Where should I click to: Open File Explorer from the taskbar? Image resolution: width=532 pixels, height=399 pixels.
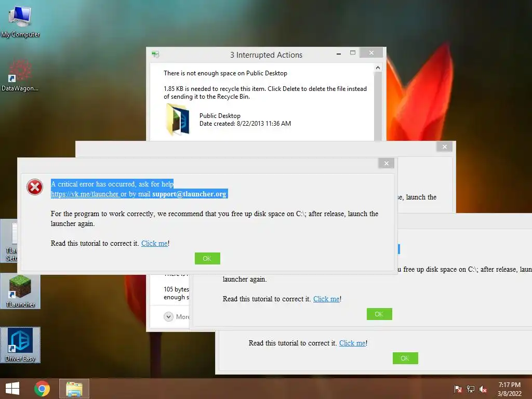point(74,389)
